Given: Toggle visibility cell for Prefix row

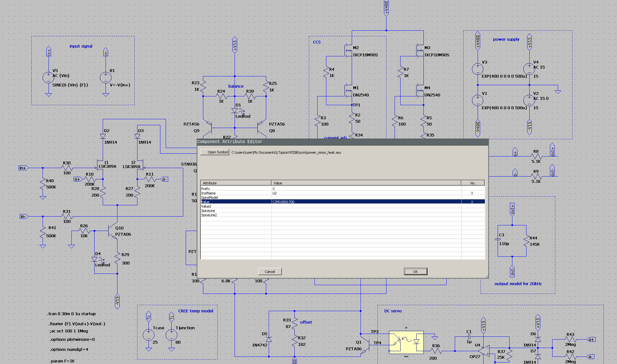Looking at the screenshot, I should (472, 189).
